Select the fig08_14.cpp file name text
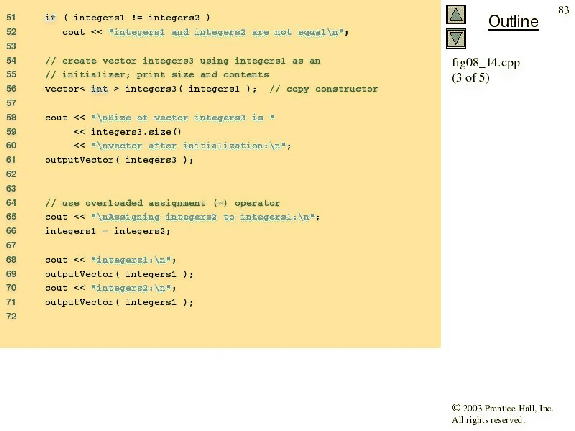 click(486, 63)
